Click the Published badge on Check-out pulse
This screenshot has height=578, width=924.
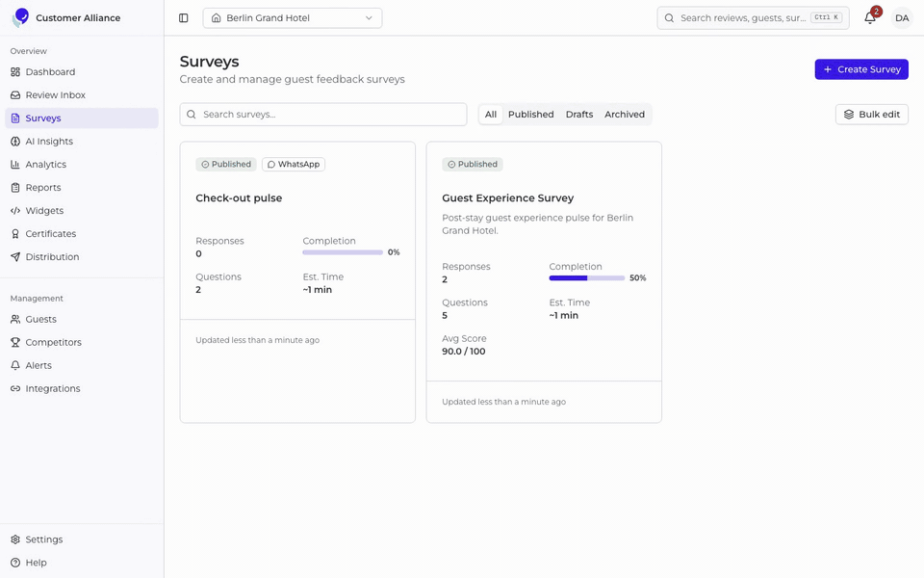226,165
